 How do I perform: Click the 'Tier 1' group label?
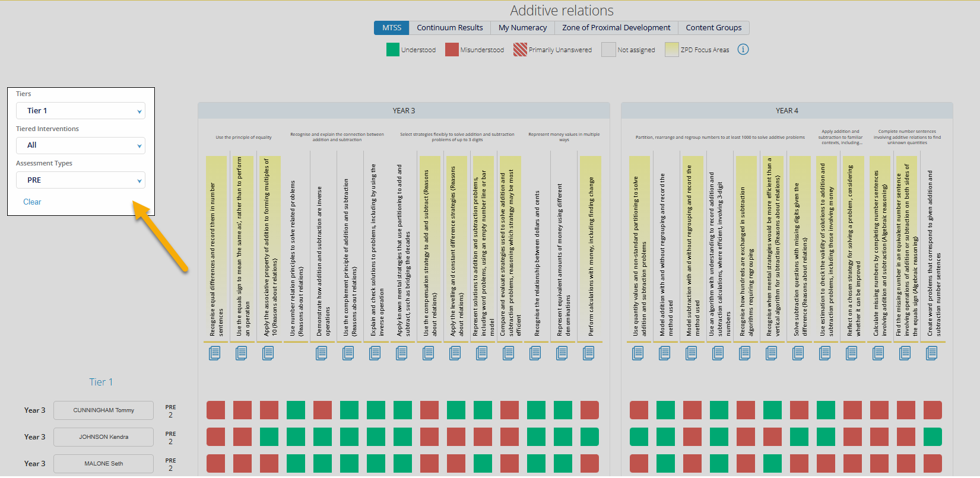click(101, 383)
